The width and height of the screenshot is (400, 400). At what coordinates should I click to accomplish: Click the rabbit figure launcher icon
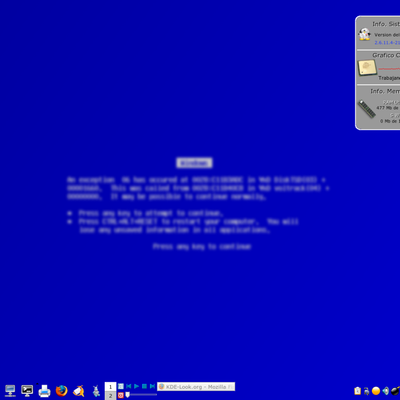tap(96, 391)
